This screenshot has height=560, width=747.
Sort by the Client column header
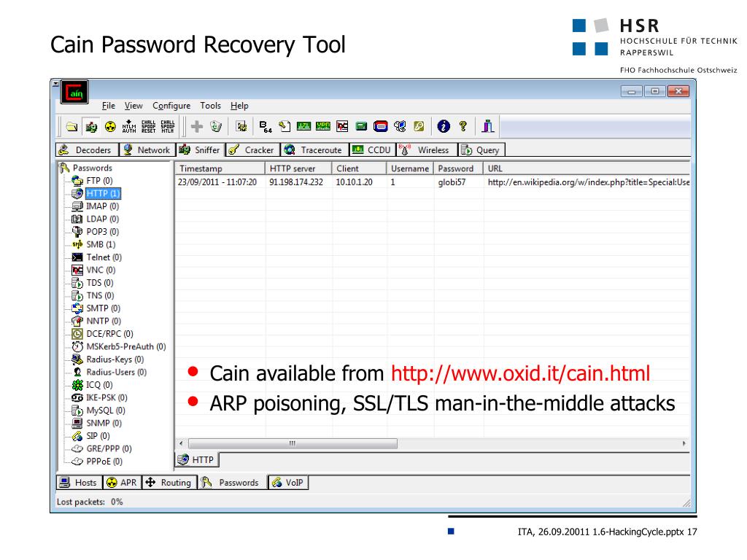click(359, 168)
